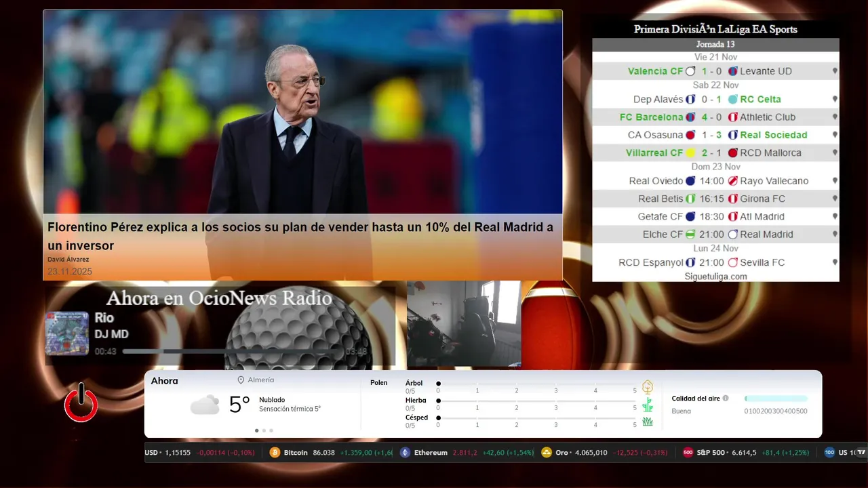The image size is (868, 488).
Task: Click the US 100 ticker icon
Action: pyautogui.click(x=829, y=453)
